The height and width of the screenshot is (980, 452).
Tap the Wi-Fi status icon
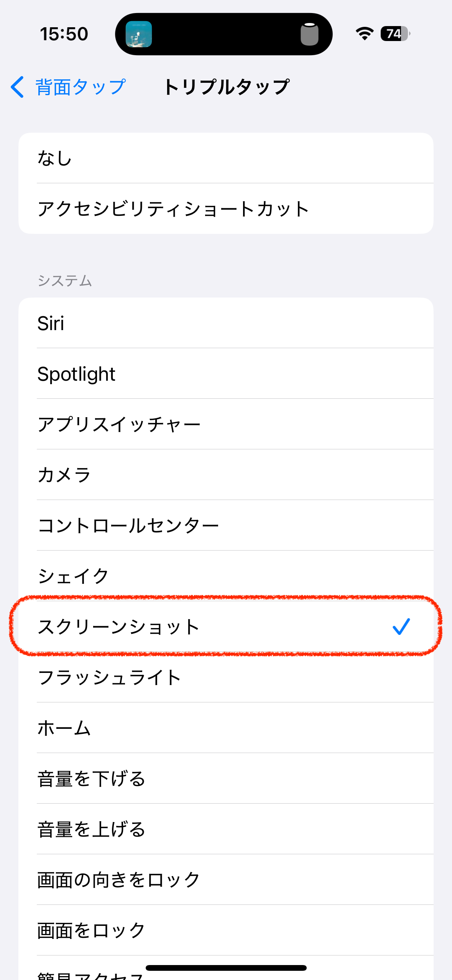point(364,34)
